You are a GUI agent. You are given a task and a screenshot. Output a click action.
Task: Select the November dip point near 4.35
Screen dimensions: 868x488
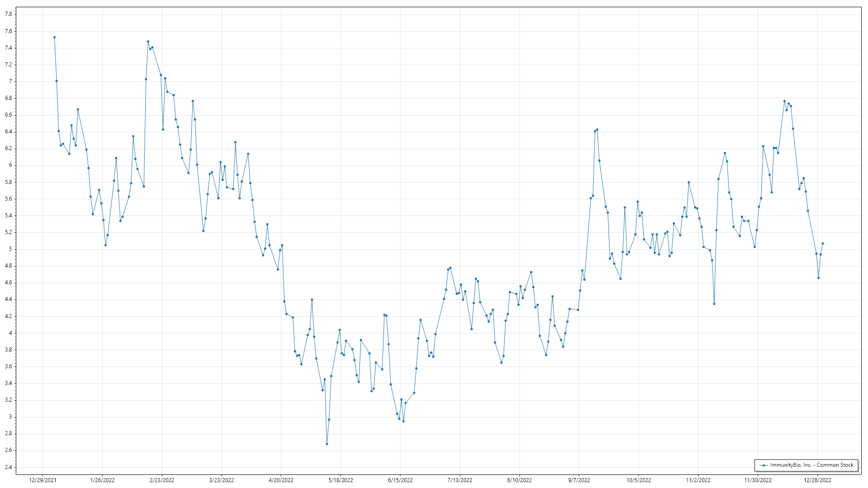tap(714, 304)
